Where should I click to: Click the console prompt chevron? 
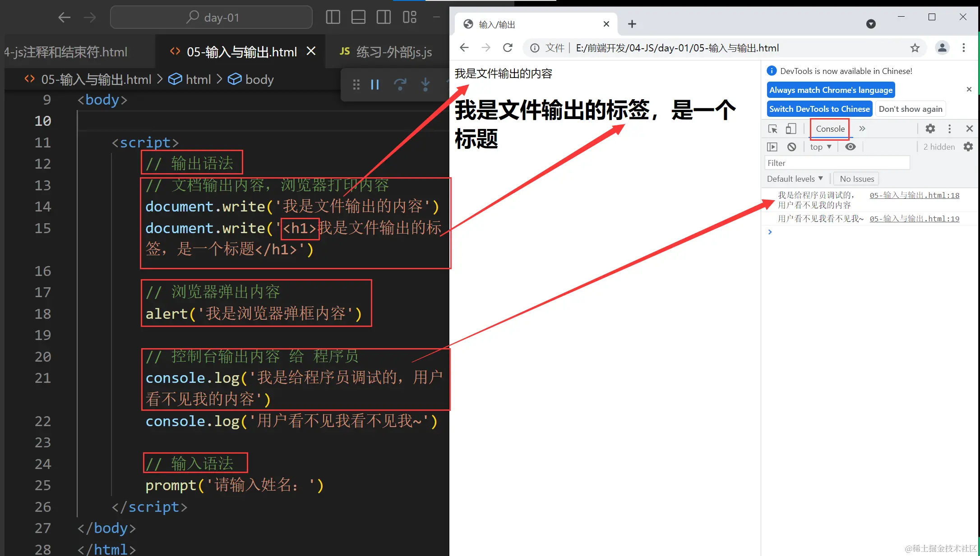(x=770, y=232)
